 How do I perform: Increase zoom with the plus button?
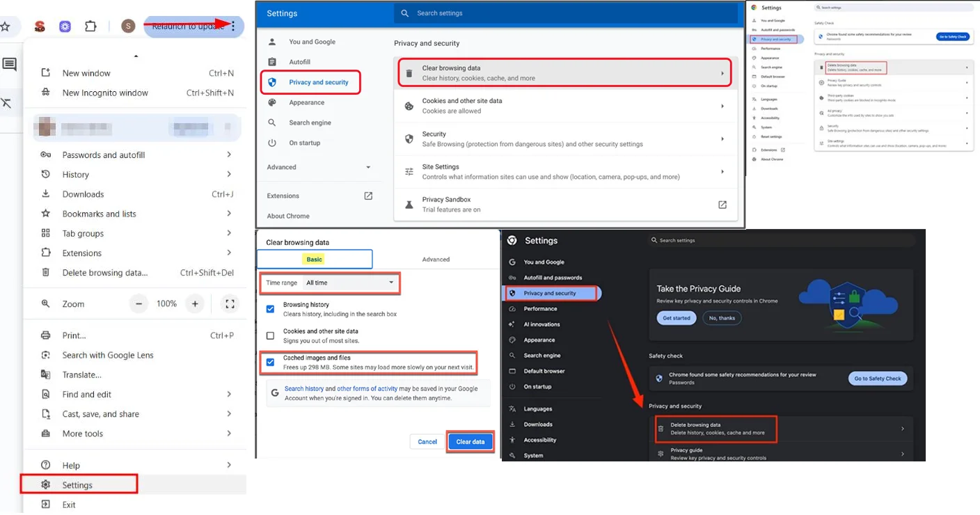(x=195, y=303)
